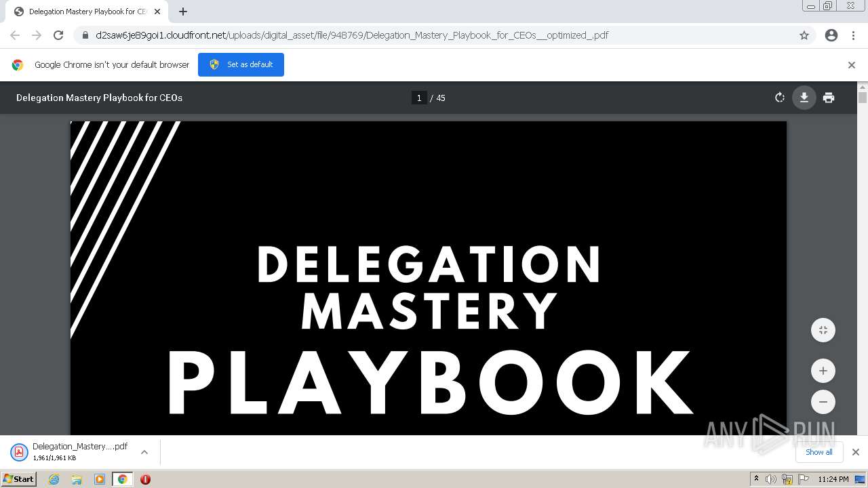This screenshot has width=868, height=488.
Task: Go back to the previous page
Action: tap(15, 35)
